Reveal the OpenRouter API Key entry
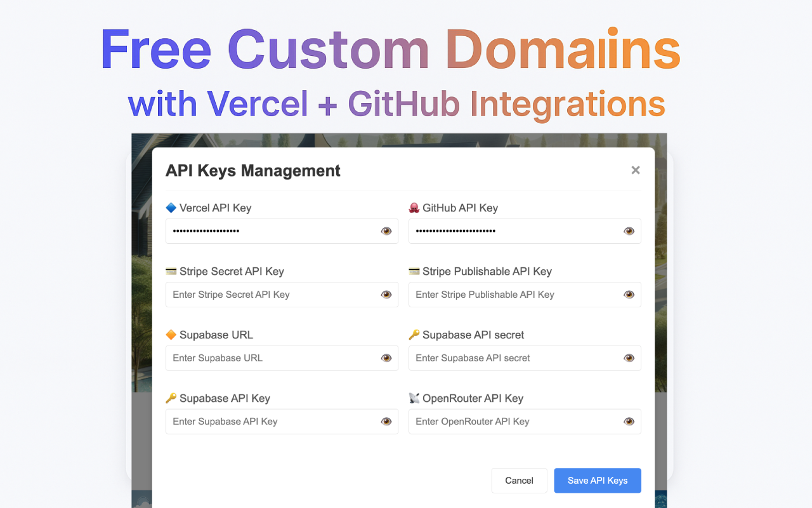 629,422
